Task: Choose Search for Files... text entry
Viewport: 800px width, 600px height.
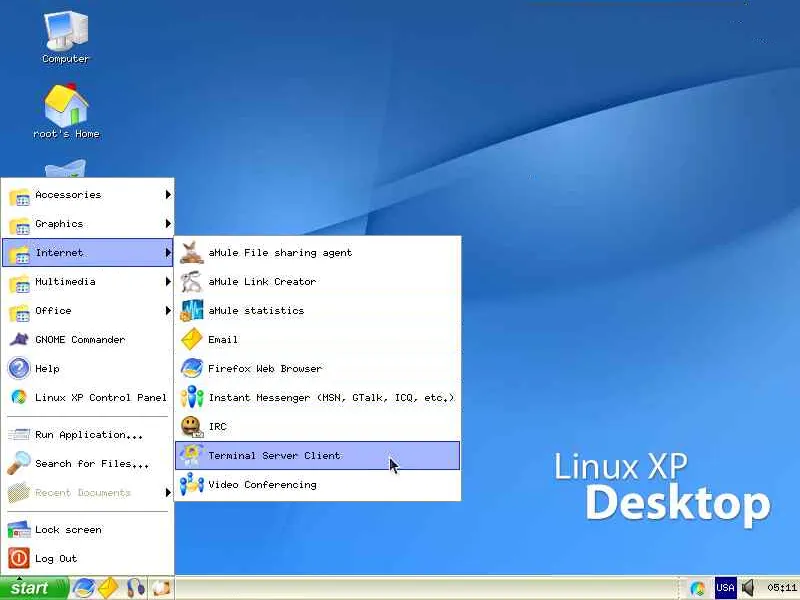Action: click(92, 464)
